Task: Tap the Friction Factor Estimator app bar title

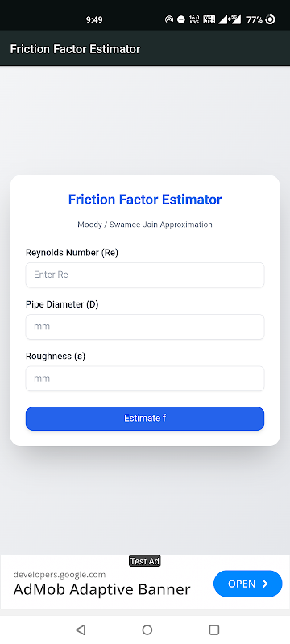Action: (x=75, y=49)
